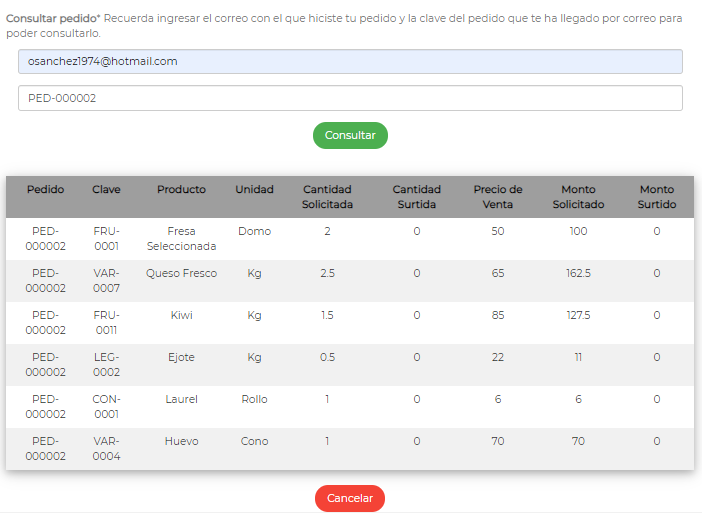Viewport: 702px width, 513px height.
Task: Click the Monto Surtido 0 in Laurel row
Action: tap(657, 399)
